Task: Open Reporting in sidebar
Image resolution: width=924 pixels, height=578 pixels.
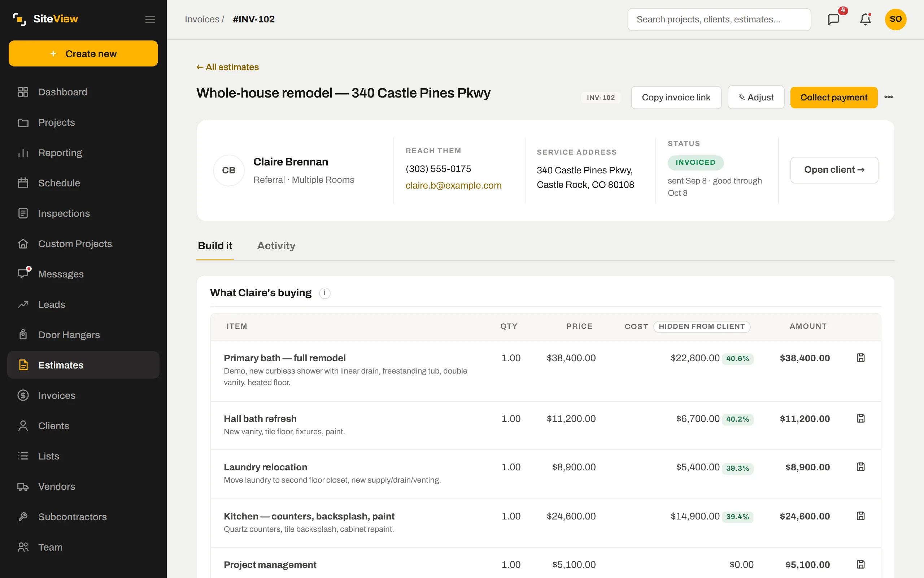Action: tap(83, 152)
